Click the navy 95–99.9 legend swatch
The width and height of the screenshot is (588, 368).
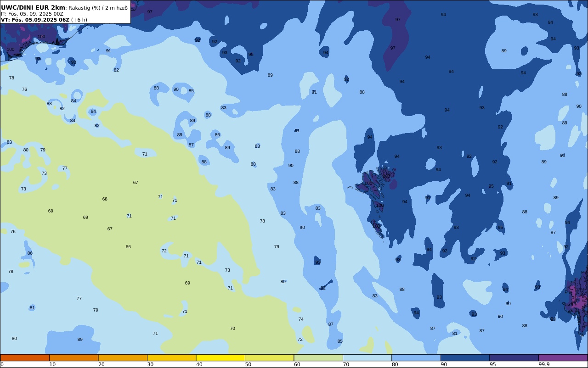(514, 357)
